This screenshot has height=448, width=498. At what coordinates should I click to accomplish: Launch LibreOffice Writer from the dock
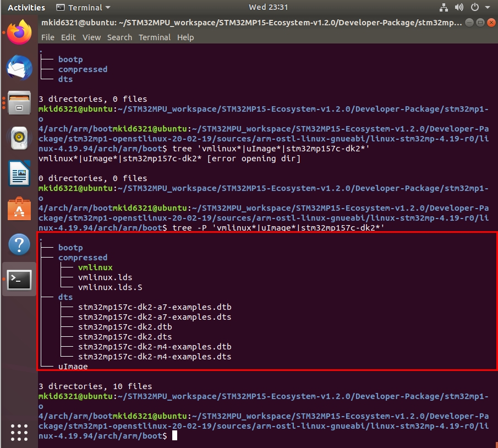pyautogui.click(x=19, y=173)
